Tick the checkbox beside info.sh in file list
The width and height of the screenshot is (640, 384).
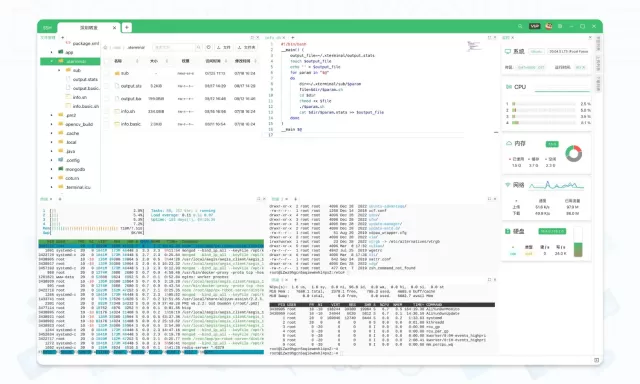[107, 111]
